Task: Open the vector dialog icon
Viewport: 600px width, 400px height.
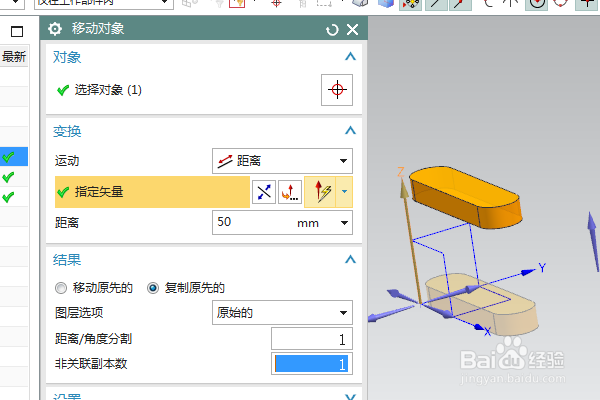Action: 290,192
